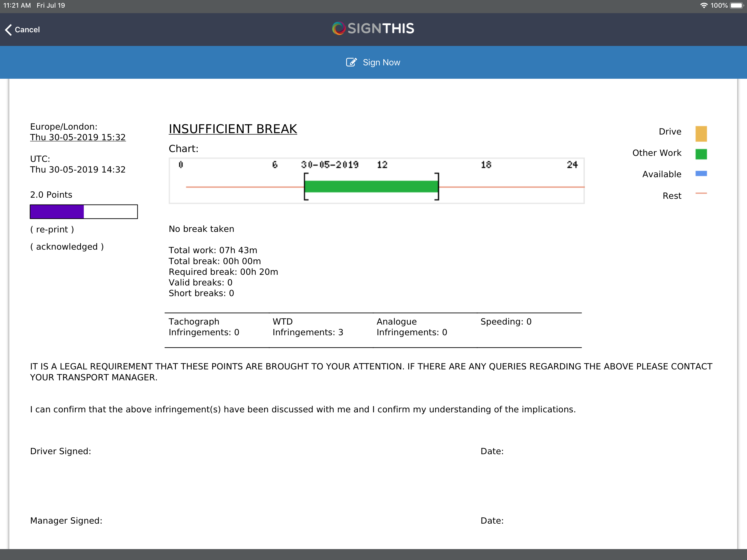Tap Required break: 00h 20m

pyautogui.click(x=223, y=272)
